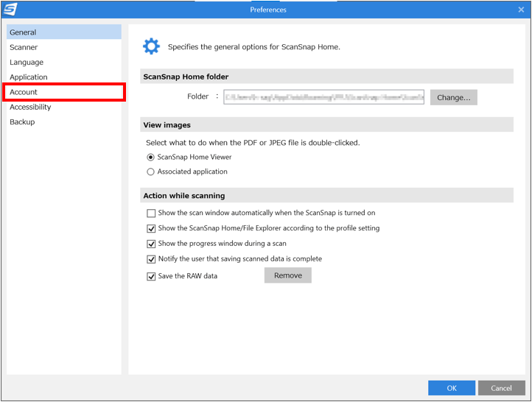The height and width of the screenshot is (402, 532).
Task: Open the Backup preferences section
Action: click(x=22, y=122)
